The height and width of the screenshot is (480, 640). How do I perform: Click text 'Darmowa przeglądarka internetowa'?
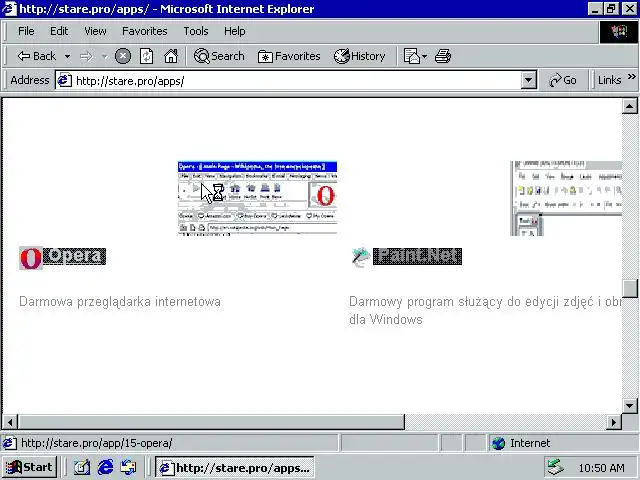(120, 302)
